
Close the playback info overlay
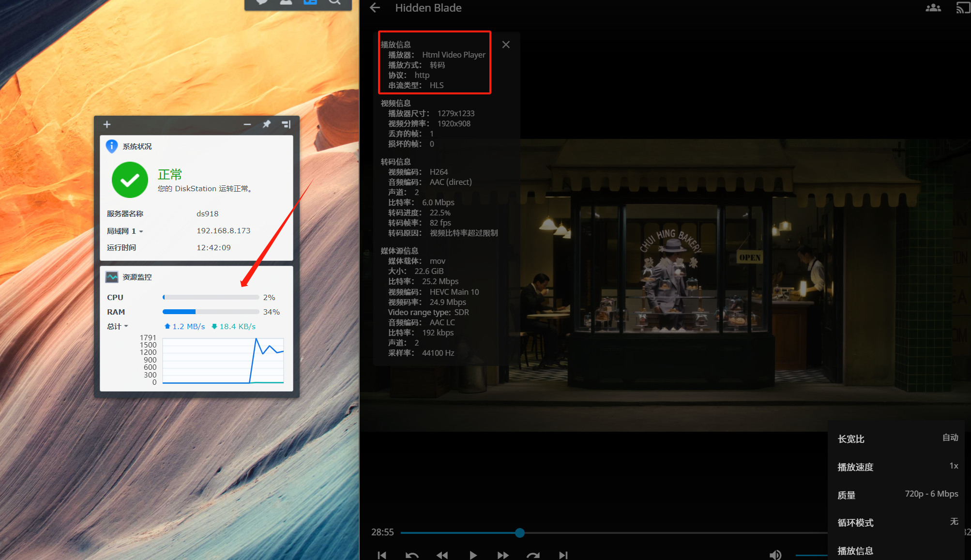(506, 45)
